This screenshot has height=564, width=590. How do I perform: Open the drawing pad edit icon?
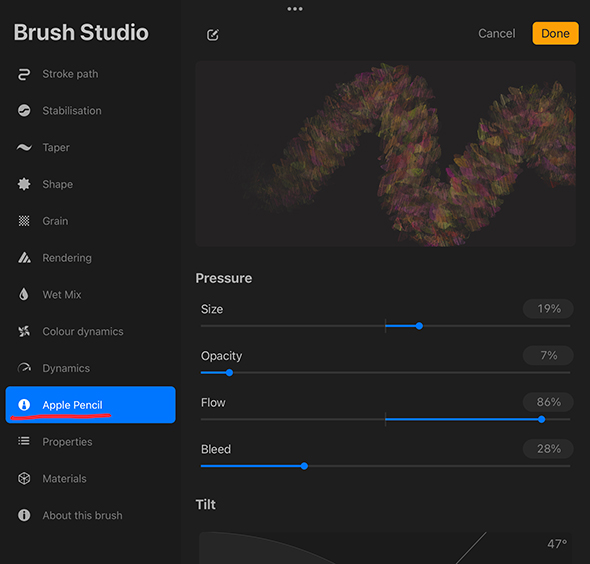(213, 35)
